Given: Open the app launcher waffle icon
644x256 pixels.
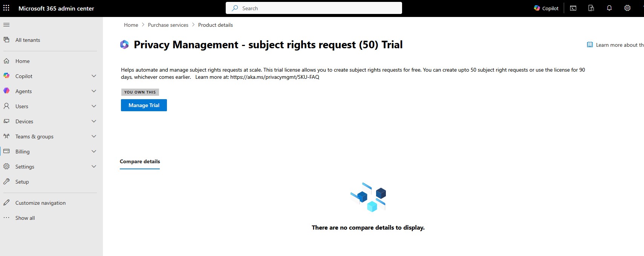Looking at the screenshot, I should [x=6, y=8].
